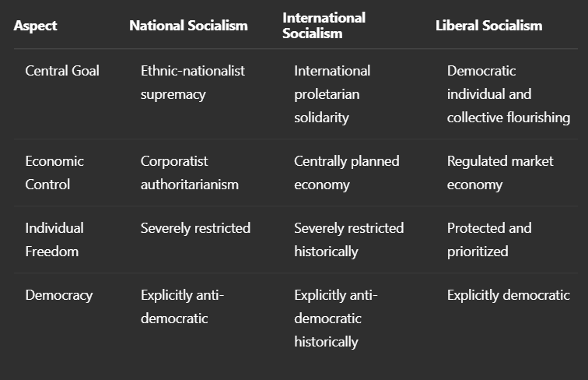Click the Ethnic-nationalist supremacy cell

pyautogui.click(x=192, y=83)
